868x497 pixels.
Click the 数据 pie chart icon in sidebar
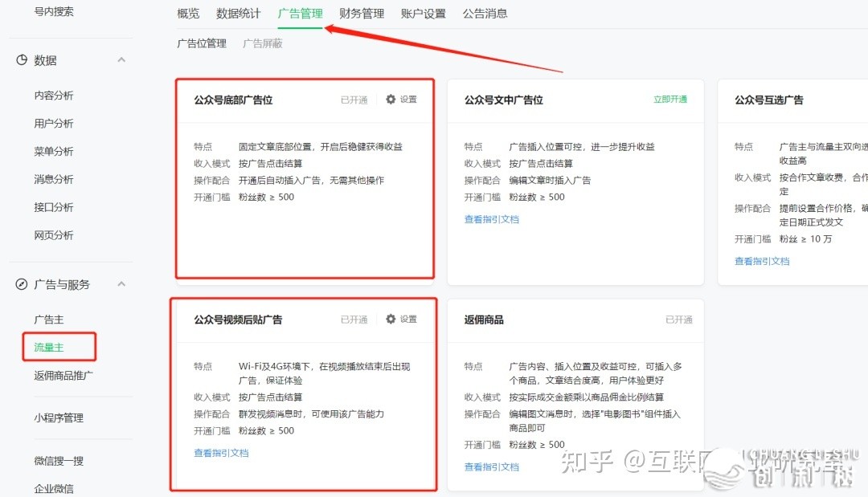[22, 59]
